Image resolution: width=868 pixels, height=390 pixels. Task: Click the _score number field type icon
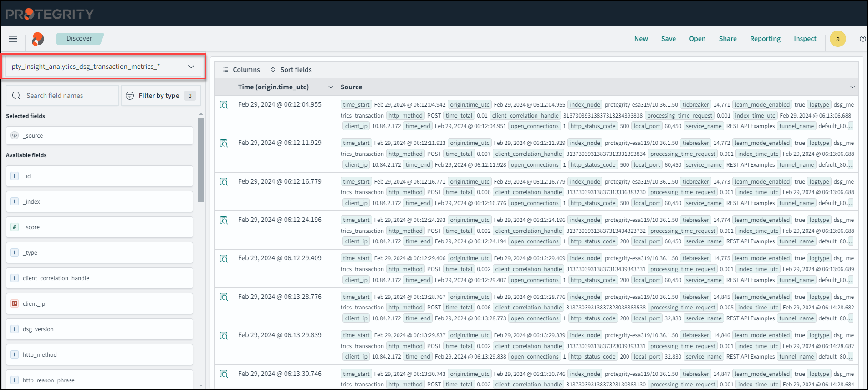pyautogui.click(x=15, y=227)
